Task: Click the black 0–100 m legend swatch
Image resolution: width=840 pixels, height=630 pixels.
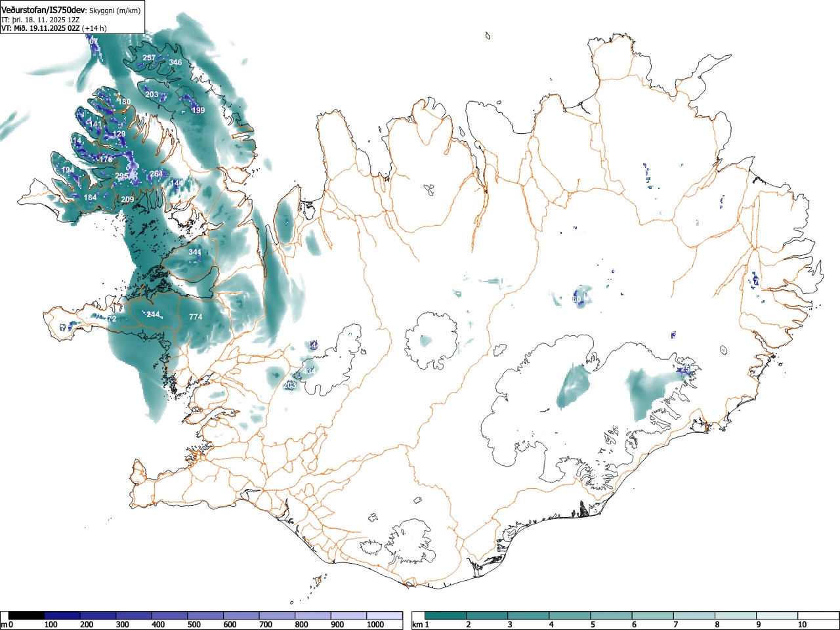Action: tap(26, 616)
